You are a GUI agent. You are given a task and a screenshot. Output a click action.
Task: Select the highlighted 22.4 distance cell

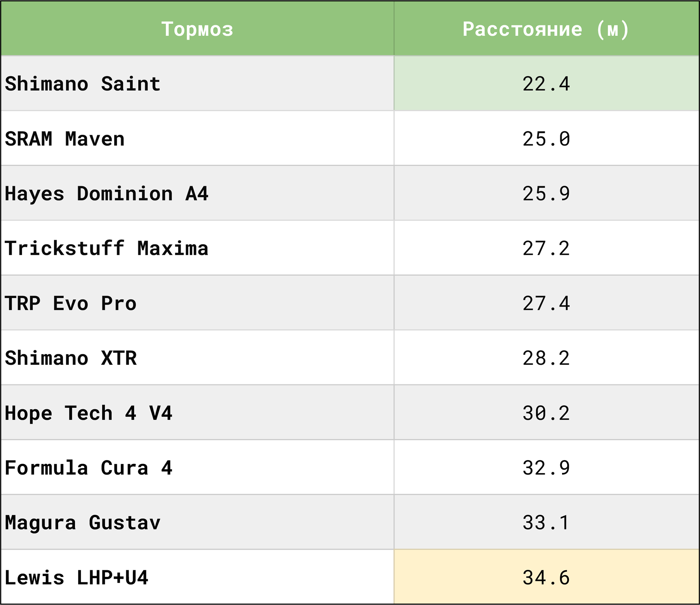546,84
